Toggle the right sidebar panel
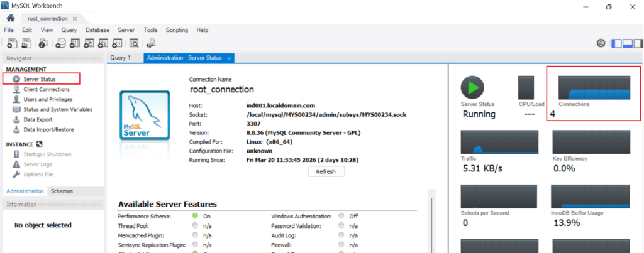Screen dimensions: 644x253 638,43
